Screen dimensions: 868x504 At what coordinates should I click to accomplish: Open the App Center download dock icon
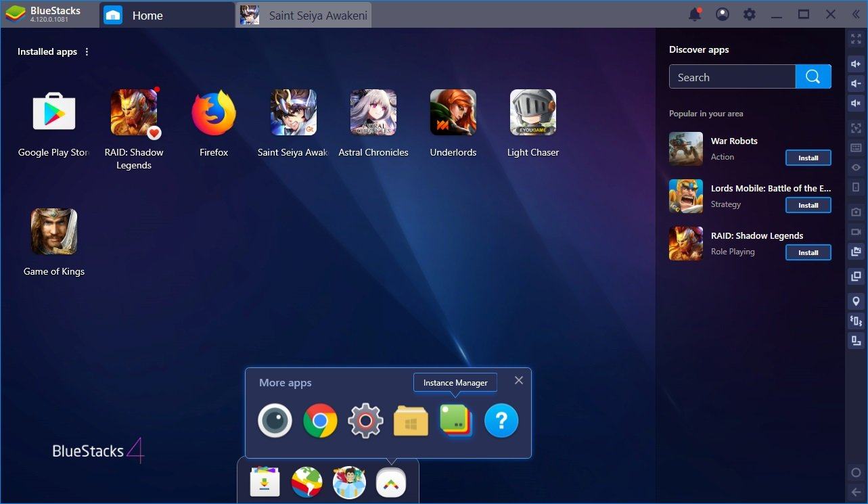tap(265, 482)
